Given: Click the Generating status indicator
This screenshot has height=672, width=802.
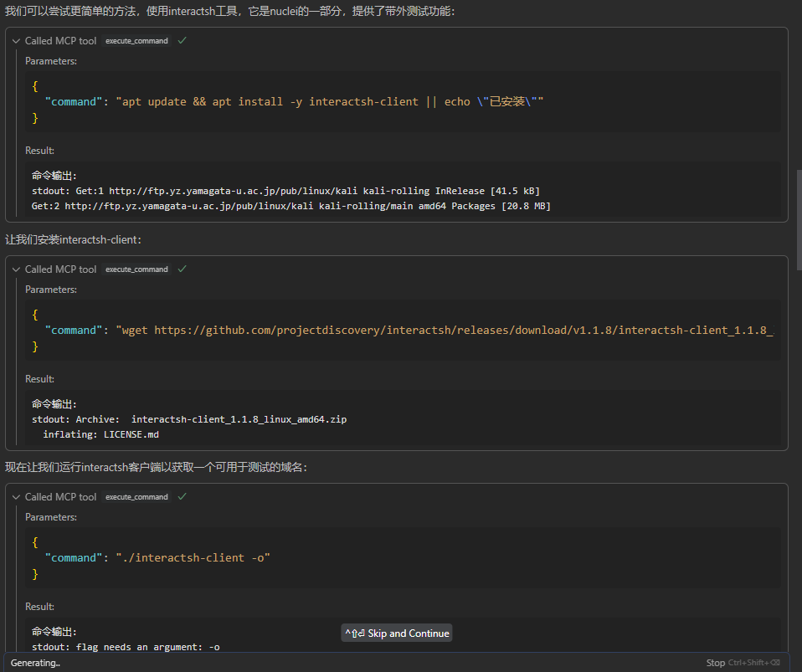Looking at the screenshot, I should (x=35, y=663).
